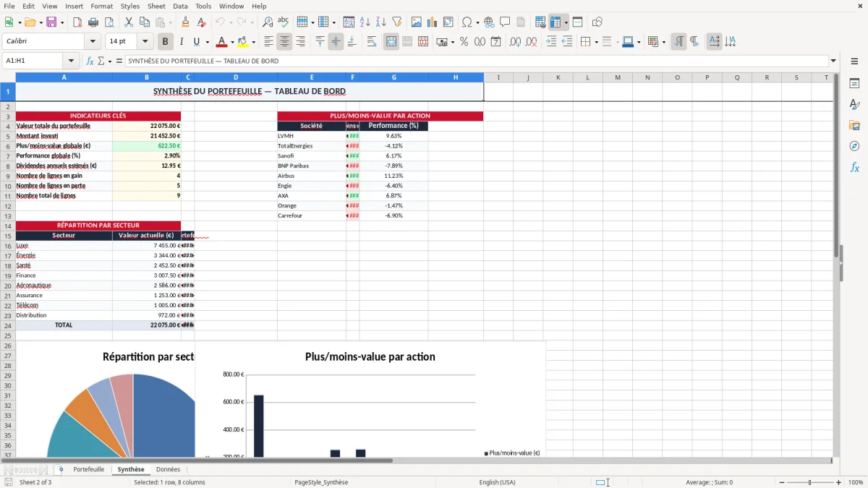
Task: Open the Underline style dropdown arrow
Action: pyautogui.click(x=207, y=42)
